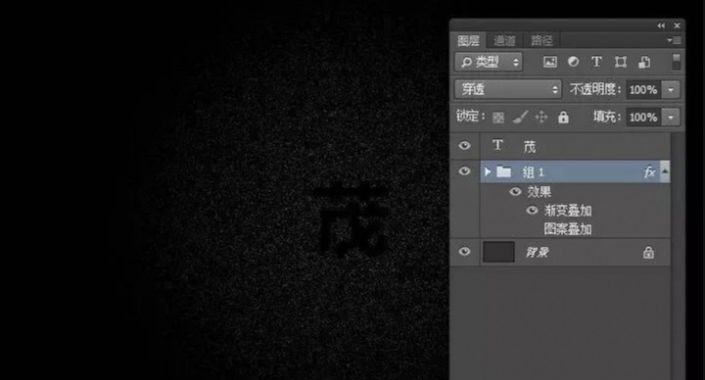705x380 pixels.
Task: Hide the 茂 text layer
Action: 464,145
